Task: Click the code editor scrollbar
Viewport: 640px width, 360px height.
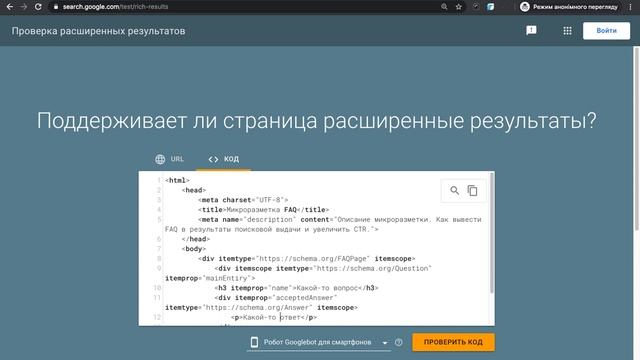Action: tap(491, 233)
